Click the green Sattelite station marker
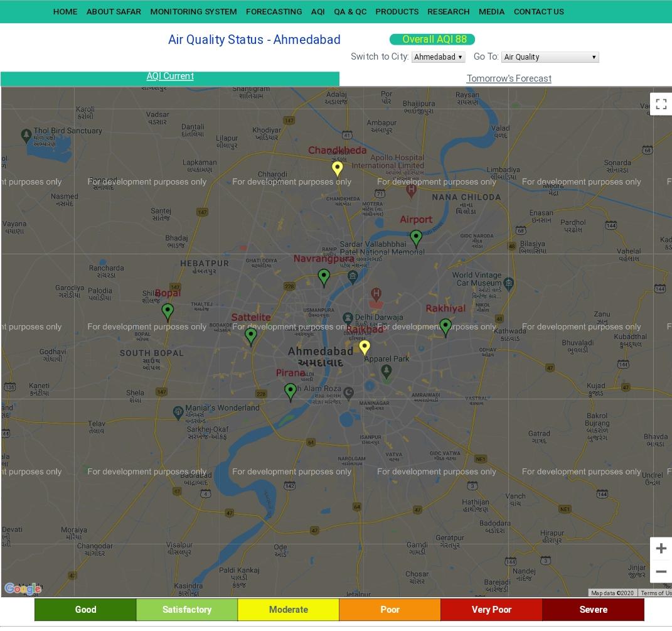The height and width of the screenshot is (631, 672). coord(251,336)
